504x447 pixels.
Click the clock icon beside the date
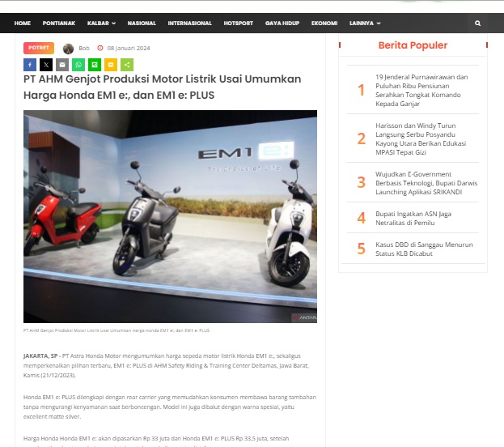pos(100,48)
